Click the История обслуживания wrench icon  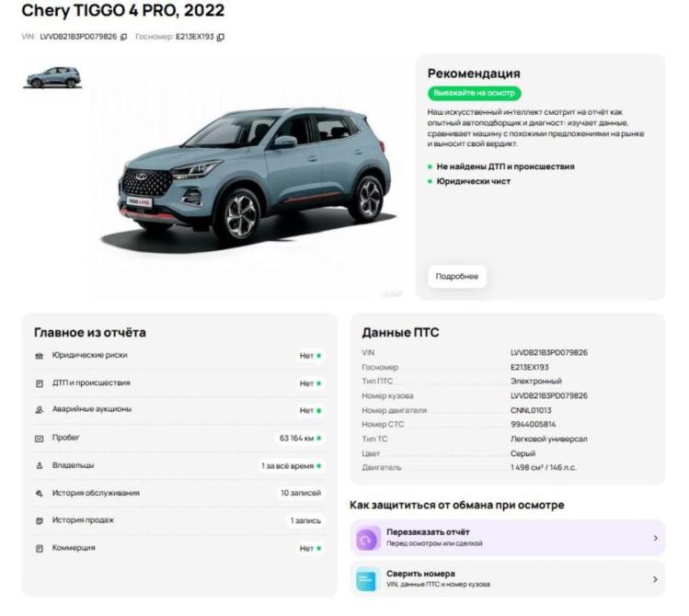click(40, 494)
